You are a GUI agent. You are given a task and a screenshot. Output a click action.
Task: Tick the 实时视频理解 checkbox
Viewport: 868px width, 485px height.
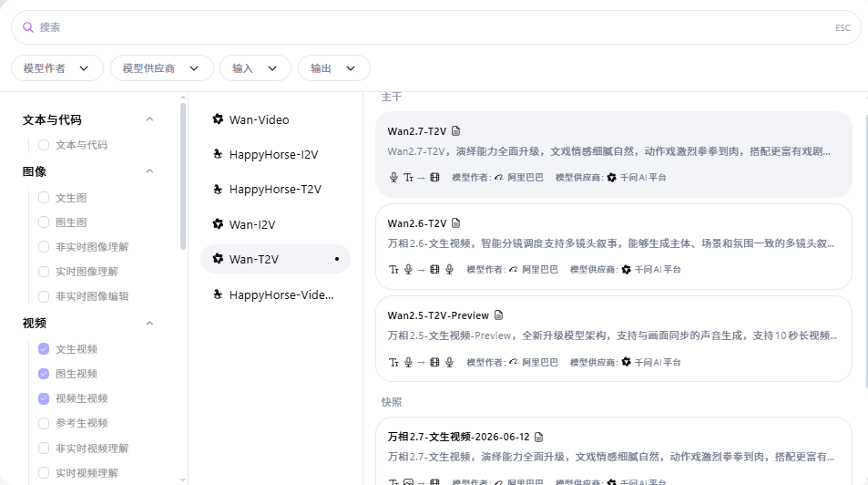pyautogui.click(x=44, y=473)
